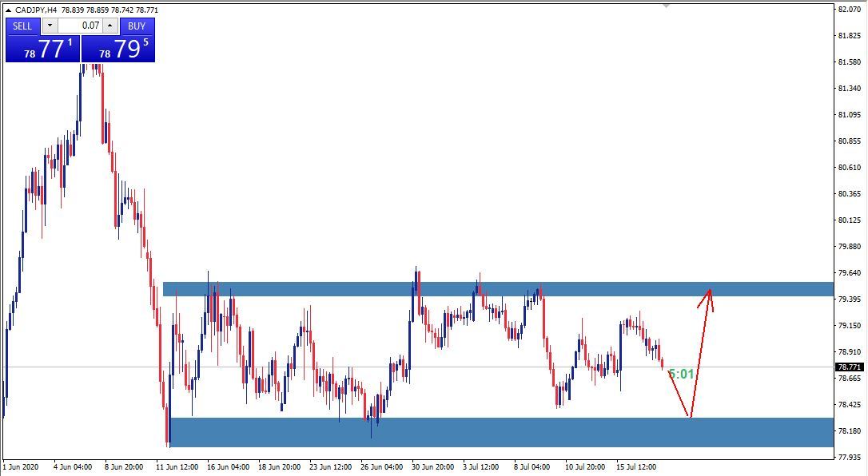Select the lower blue support zone rectangle
Screen dimensions: 868x476
(x=500, y=432)
